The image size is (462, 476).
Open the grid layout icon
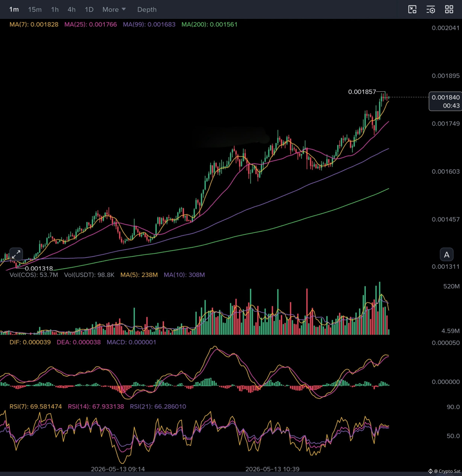(x=449, y=9)
